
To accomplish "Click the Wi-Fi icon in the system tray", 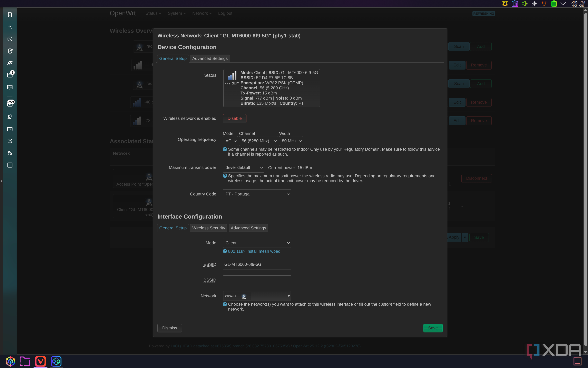I will (544, 4).
